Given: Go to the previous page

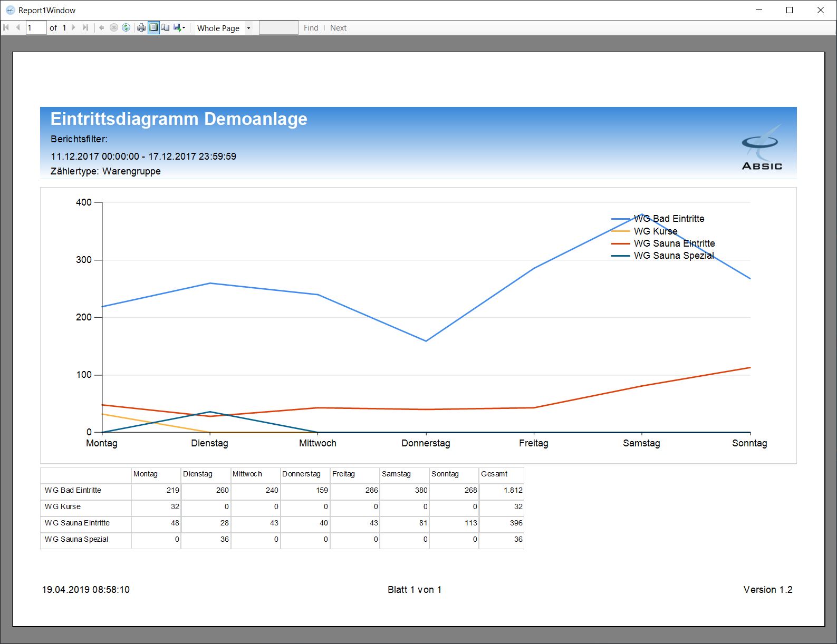Looking at the screenshot, I should point(18,27).
